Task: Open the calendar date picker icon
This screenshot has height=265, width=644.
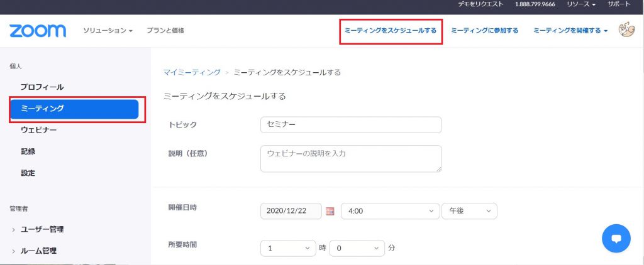Action: [330, 211]
